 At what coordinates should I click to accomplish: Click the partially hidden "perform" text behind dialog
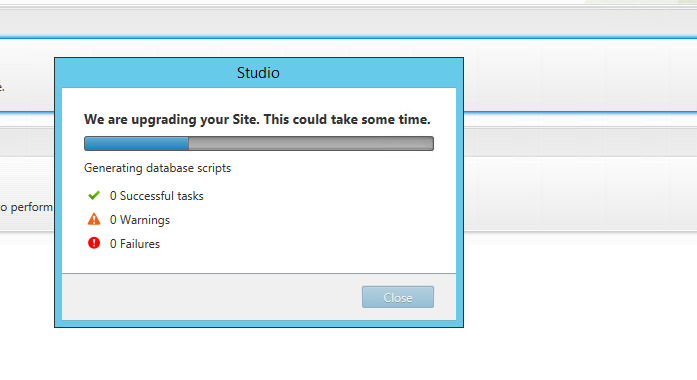(31, 207)
